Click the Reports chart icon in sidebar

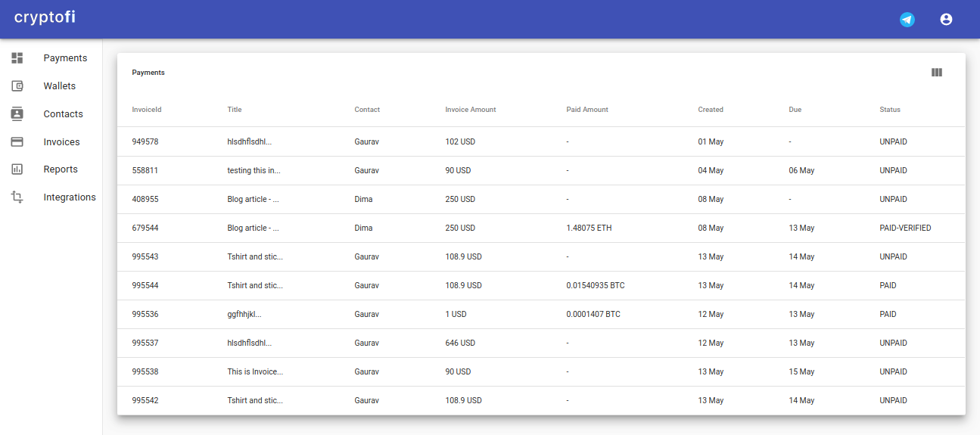pyautogui.click(x=17, y=169)
